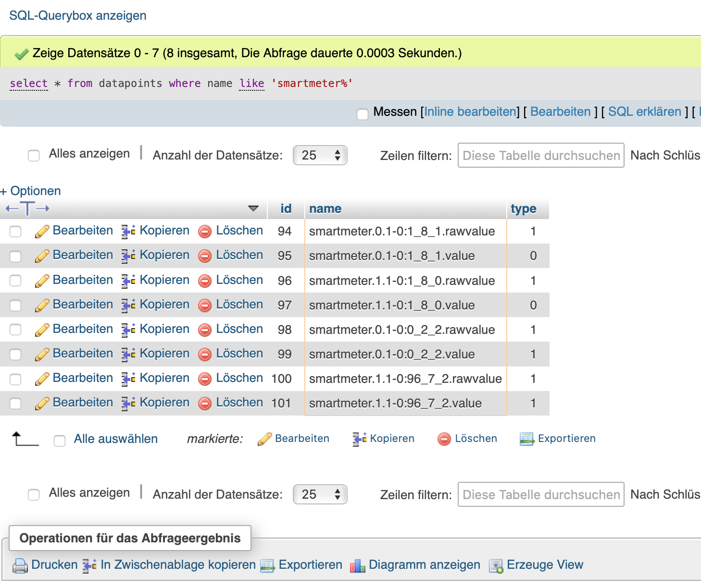Click red delete icon for row id 96
The image size is (701, 588).
tap(205, 281)
